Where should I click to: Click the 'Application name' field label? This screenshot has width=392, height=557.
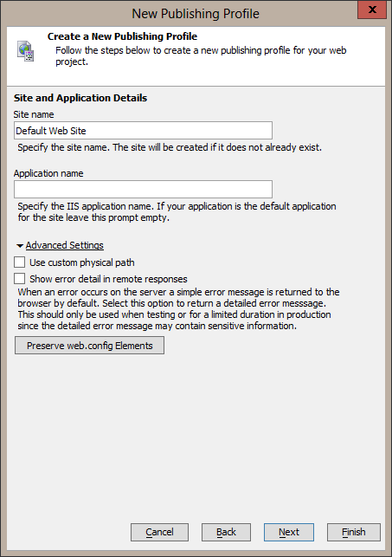tap(48, 173)
